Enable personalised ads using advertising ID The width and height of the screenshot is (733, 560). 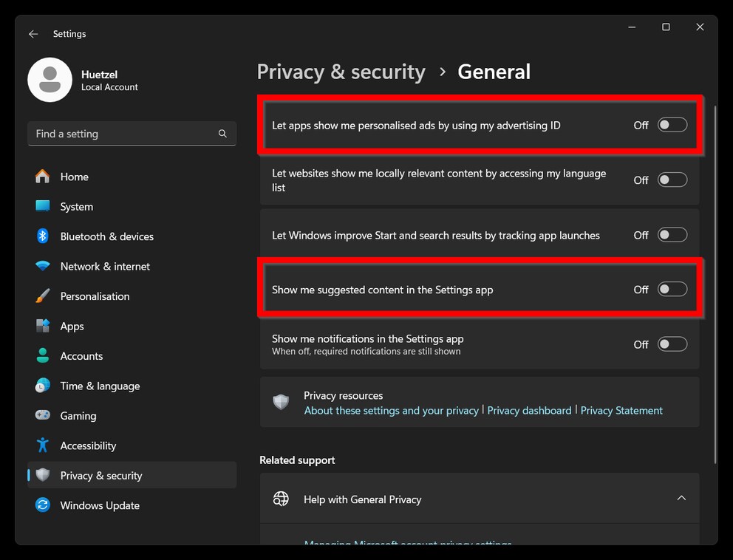click(x=672, y=125)
